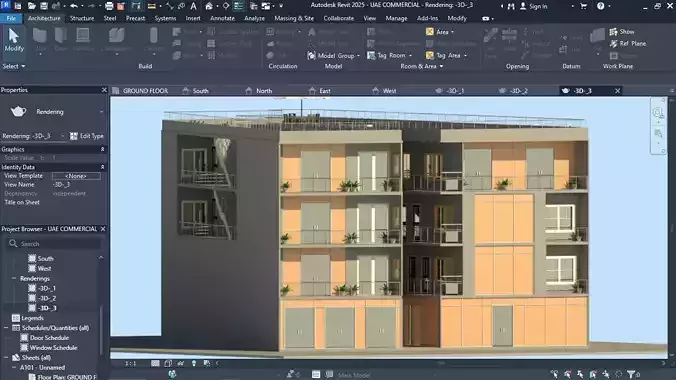
Task: Open the shopping cart app store icon
Action: 583,6
